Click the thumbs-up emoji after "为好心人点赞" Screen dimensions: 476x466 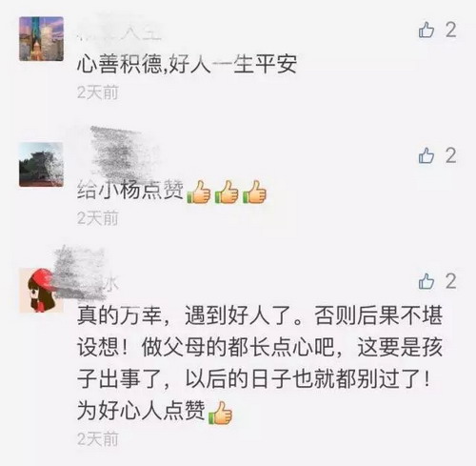click(x=221, y=413)
